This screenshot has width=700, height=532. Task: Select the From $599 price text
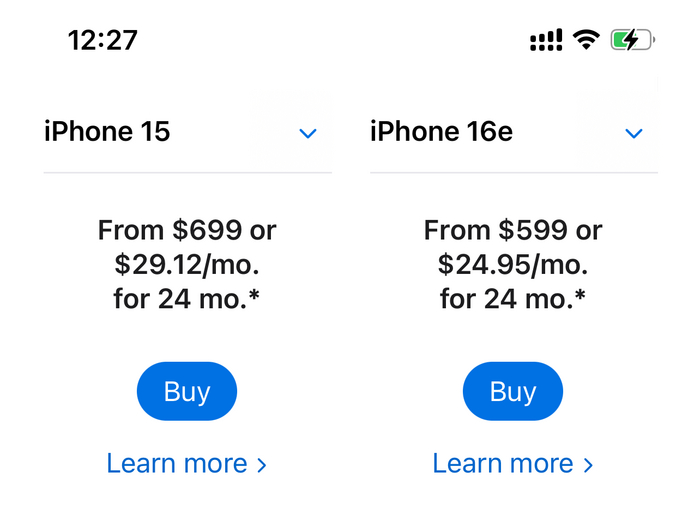pos(513,231)
